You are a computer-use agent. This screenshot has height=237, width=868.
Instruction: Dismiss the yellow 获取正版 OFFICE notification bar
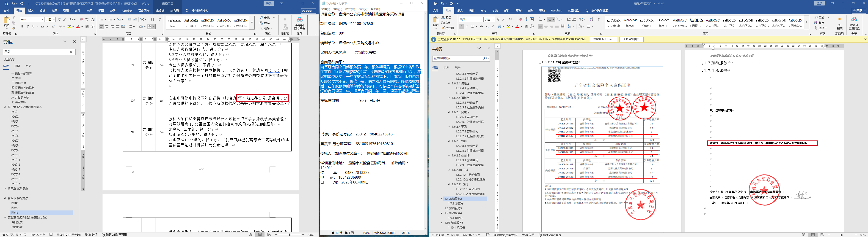click(865, 39)
